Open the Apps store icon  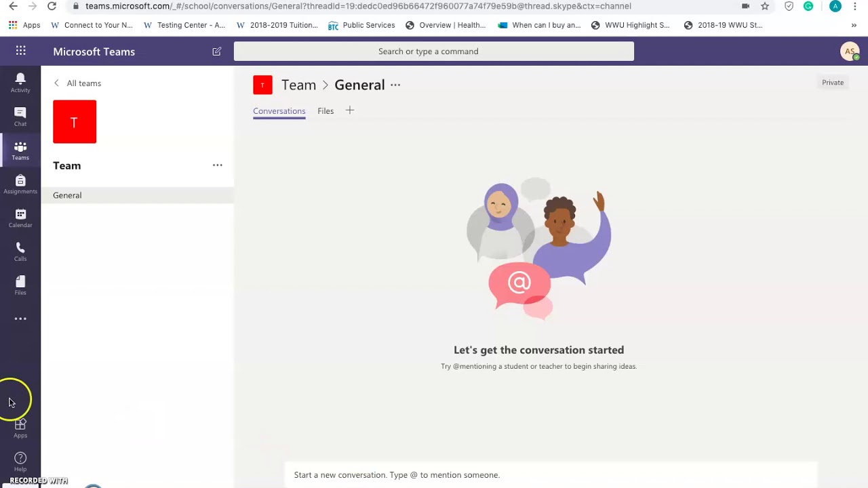click(x=20, y=428)
